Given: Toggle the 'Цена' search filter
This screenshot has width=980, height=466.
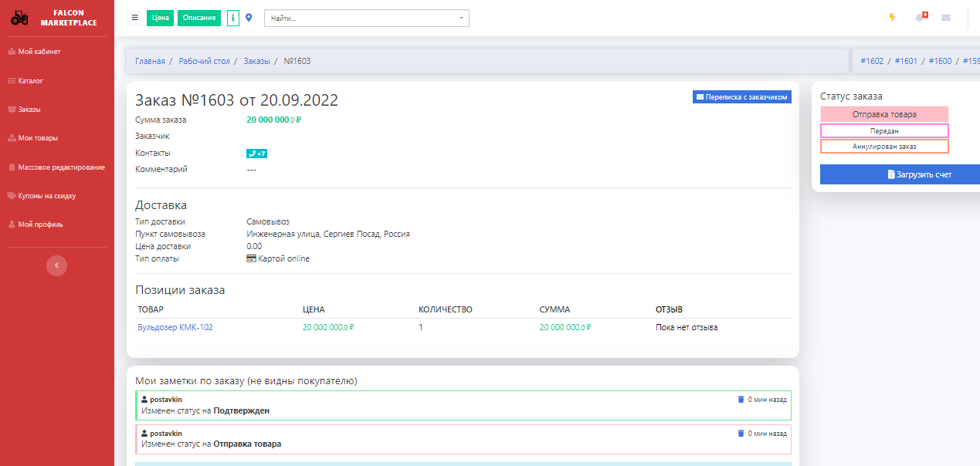Looking at the screenshot, I should (160, 18).
